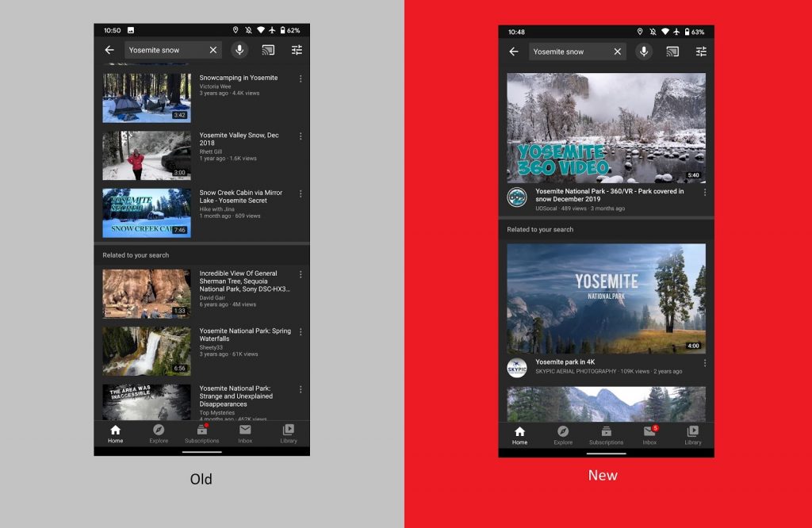This screenshot has height=528, width=812.
Task: Open the title 'Yosemite National Park: Spring Waterfalls'
Action: pyautogui.click(x=245, y=335)
